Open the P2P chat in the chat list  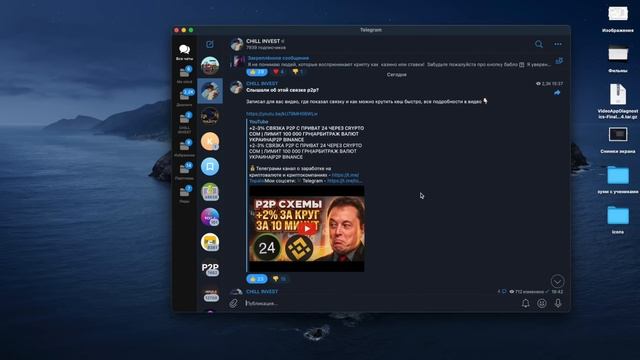click(x=210, y=268)
